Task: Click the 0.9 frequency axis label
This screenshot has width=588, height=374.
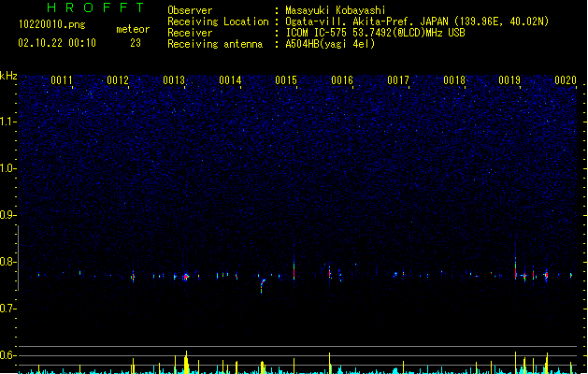Action: click(8, 215)
